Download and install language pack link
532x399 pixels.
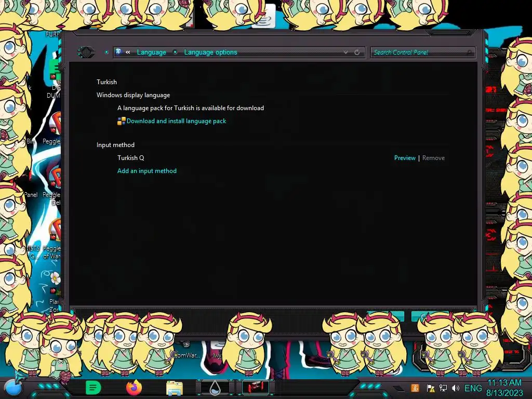176,121
